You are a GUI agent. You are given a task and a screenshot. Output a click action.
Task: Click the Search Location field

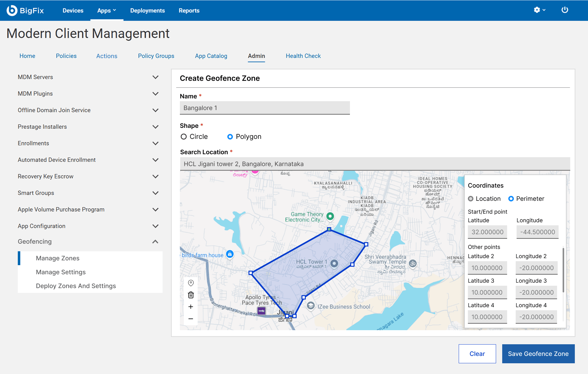point(375,164)
